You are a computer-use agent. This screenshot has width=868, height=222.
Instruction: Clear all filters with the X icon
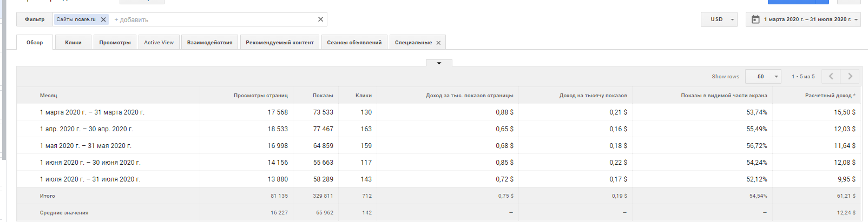click(320, 19)
